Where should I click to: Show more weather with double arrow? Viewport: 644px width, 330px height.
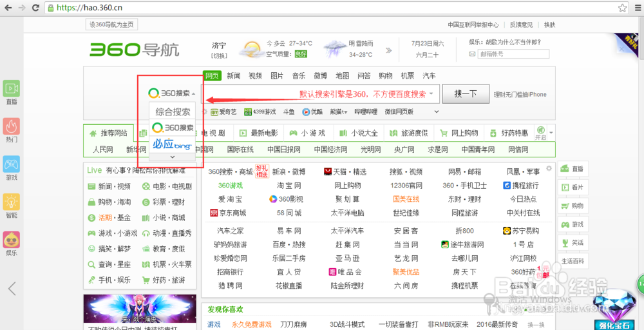[388, 50]
